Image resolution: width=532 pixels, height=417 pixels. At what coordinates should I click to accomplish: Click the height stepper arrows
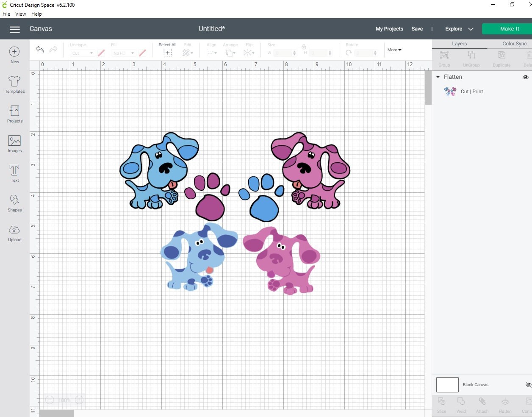pyautogui.click(x=330, y=53)
